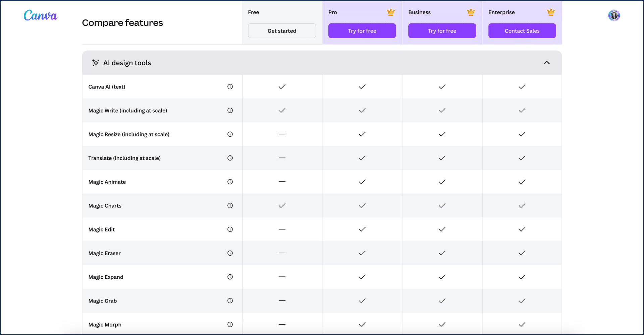Start Business plan with Try for free
The height and width of the screenshot is (335, 644).
point(442,31)
